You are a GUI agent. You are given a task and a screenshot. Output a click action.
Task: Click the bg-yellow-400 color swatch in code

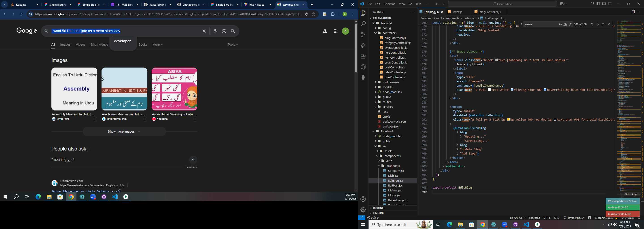point(508,120)
